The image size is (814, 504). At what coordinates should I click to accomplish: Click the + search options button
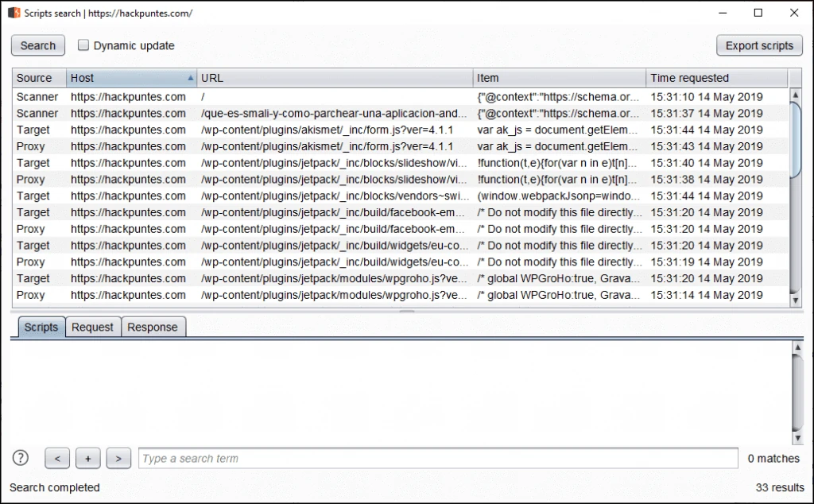(87, 459)
